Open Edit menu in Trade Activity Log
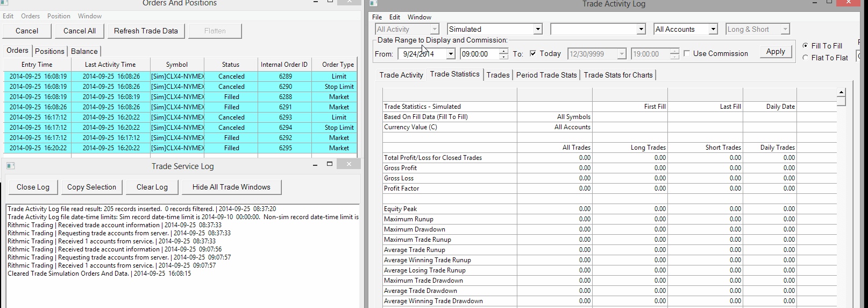868x308 pixels. click(395, 17)
